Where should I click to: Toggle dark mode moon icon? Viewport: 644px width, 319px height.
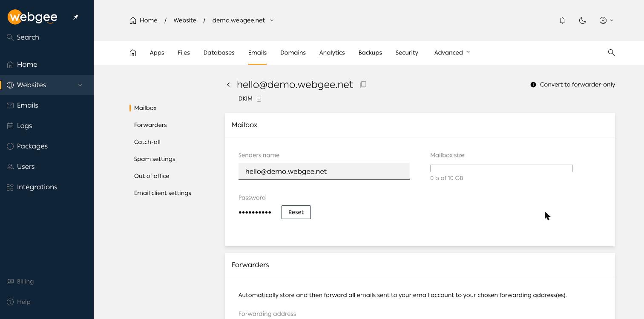(583, 20)
